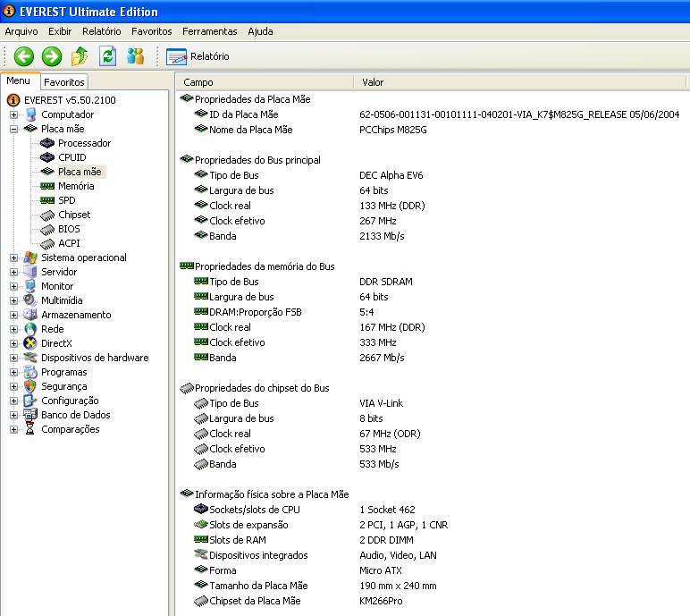This screenshot has width=690, height=616.
Task: Expand the Configuração tree node
Action: point(13,401)
